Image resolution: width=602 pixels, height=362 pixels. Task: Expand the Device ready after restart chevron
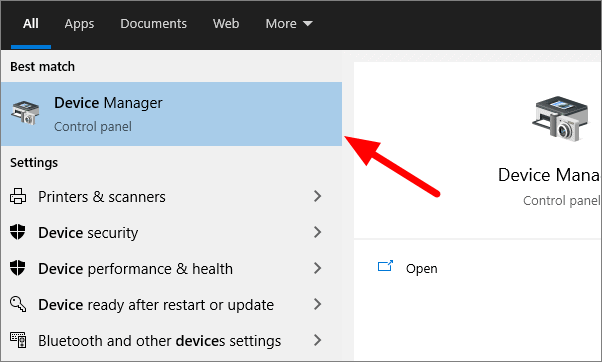(318, 304)
